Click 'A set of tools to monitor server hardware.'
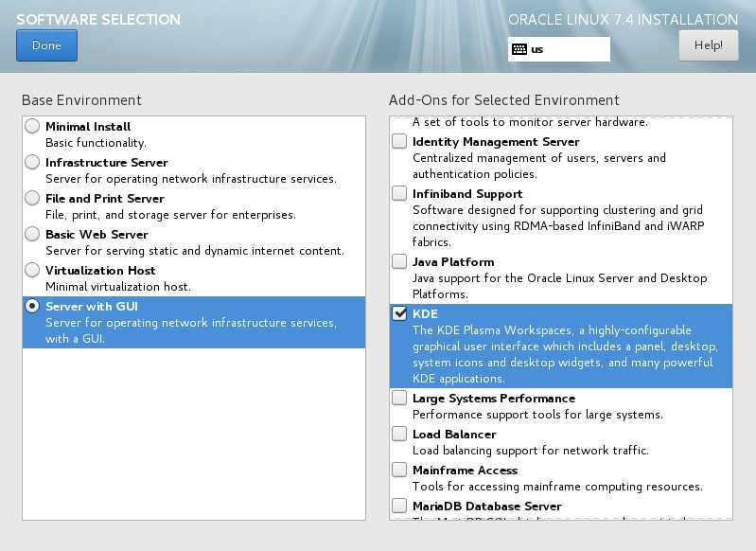 (x=531, y=122)
